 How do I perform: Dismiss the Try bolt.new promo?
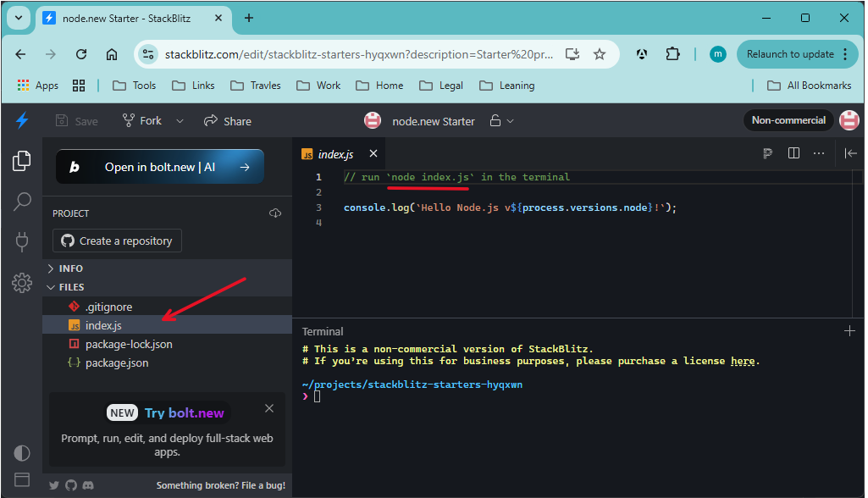[x=269, y=408]
